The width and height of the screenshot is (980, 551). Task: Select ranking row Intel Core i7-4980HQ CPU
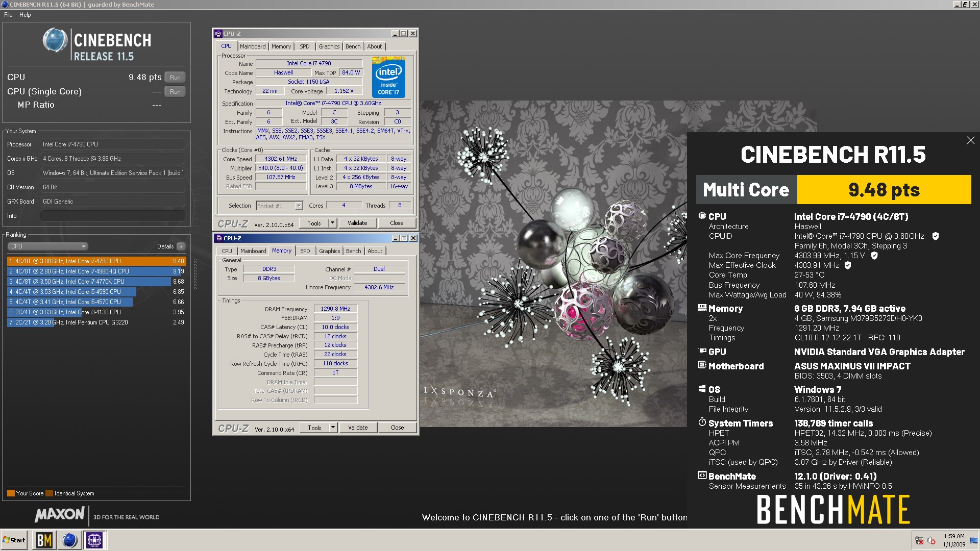96,271
